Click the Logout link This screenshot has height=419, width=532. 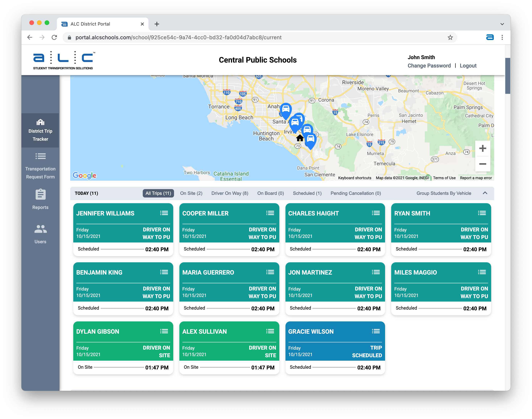click(468, 66)
